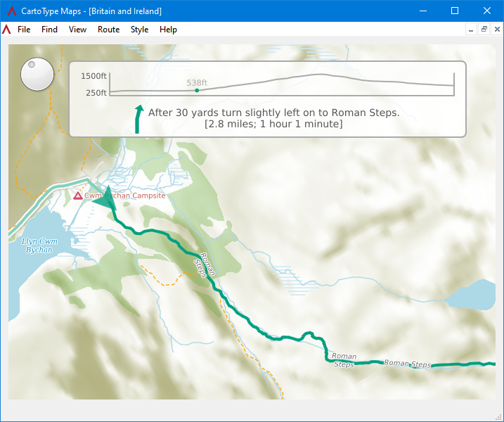Restore the inner map document window
The image size is (504, 422).
[484, 30]
